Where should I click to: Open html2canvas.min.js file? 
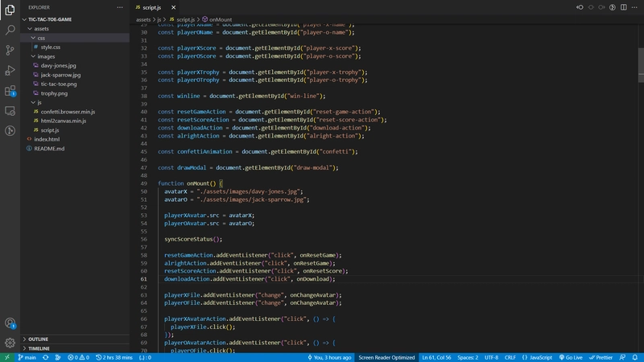click(75, 121)
